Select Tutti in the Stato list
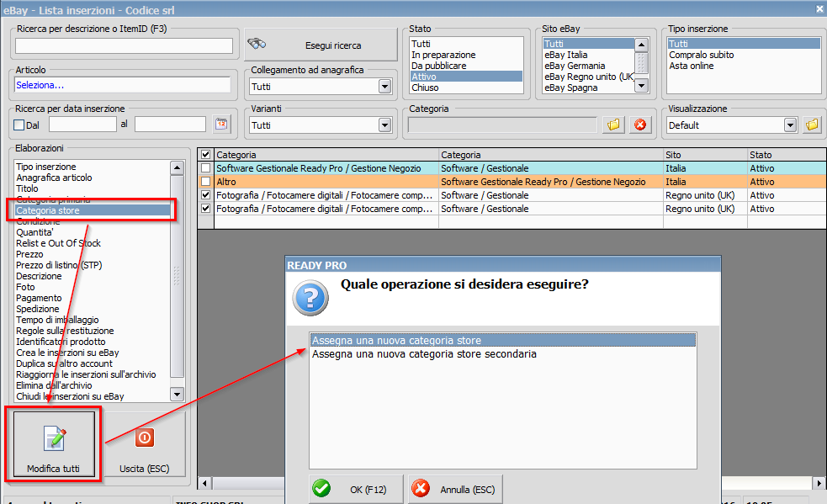This screenshot has width=827, height=504. pyautogui.click(x=466, y=44)
